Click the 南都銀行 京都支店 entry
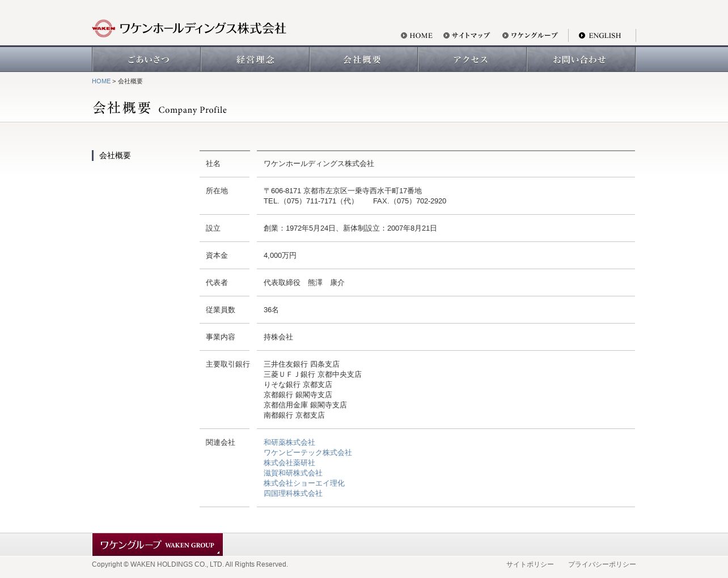Viewport: 728px width, 578px height. click(294, 415)
